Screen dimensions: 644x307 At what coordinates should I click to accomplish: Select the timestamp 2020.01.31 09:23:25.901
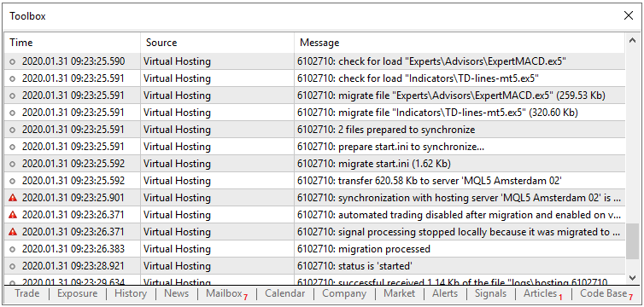click(73, 198)
